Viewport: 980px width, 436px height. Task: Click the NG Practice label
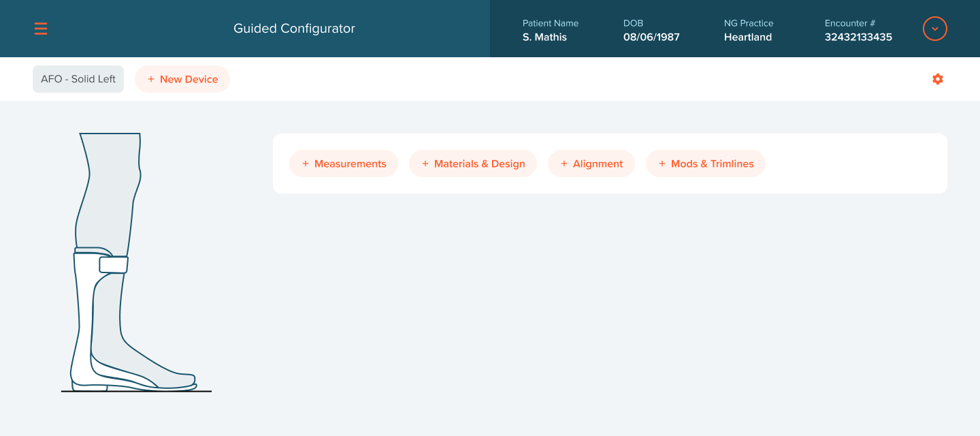click(749, 23)
